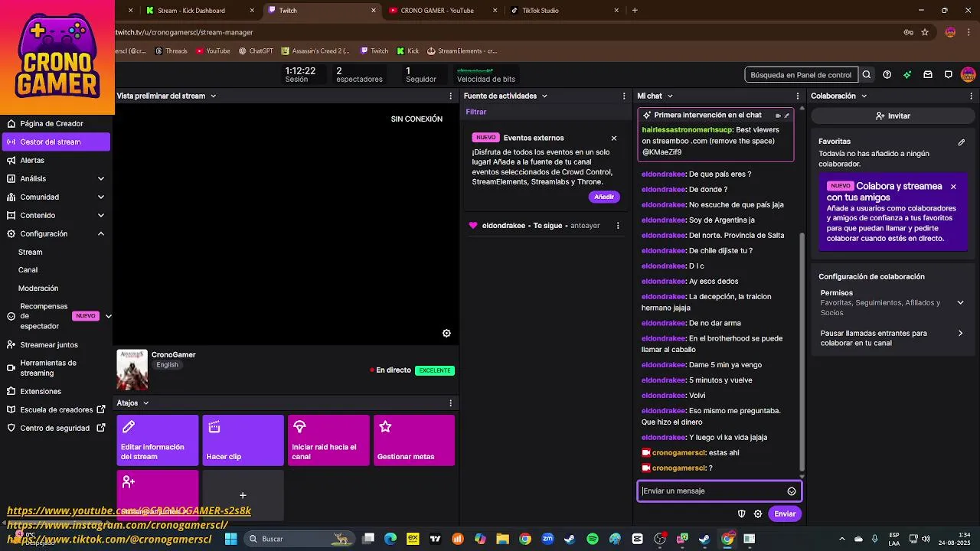The height and width of the screenshot is (551, 980).
Task: Open Colaboración panel options menu
Action: tap(972, 96)
